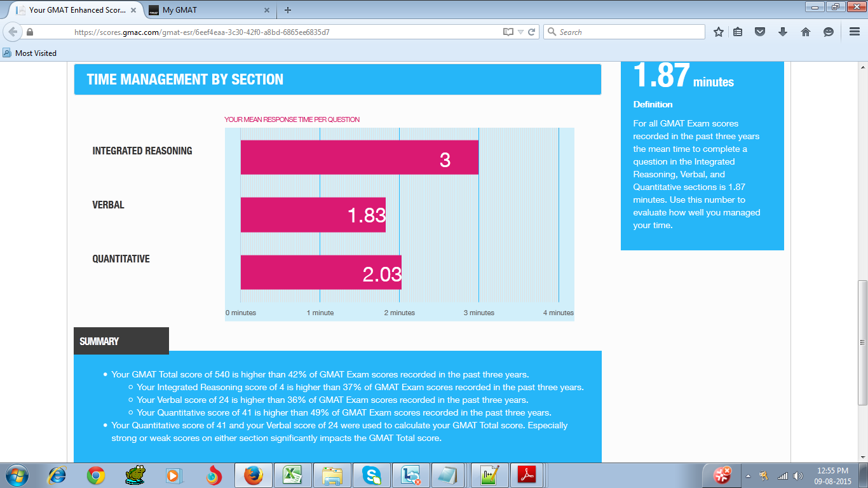Open a new tab with plus button
This screenshot has height=488, width=868.
[x=288, y=10]
